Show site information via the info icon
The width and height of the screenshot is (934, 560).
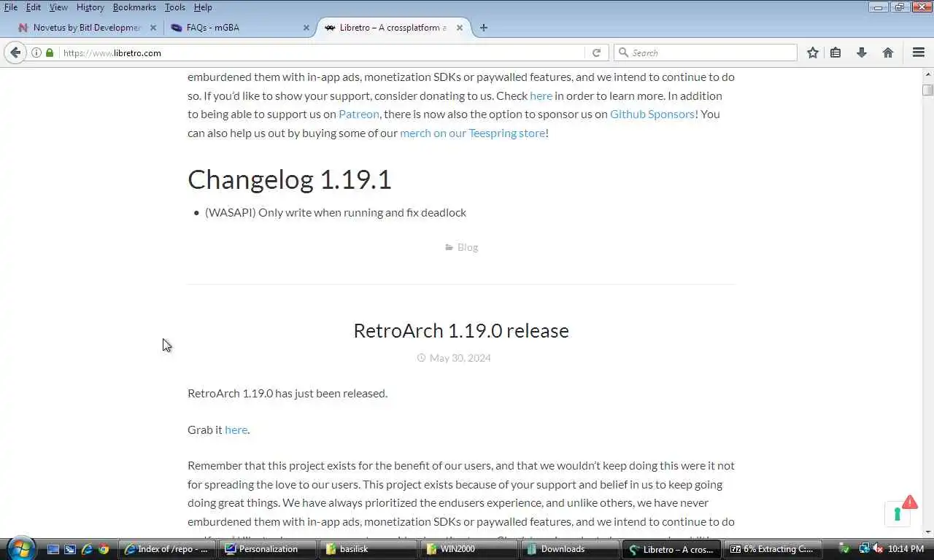click(x=36, y=52)
